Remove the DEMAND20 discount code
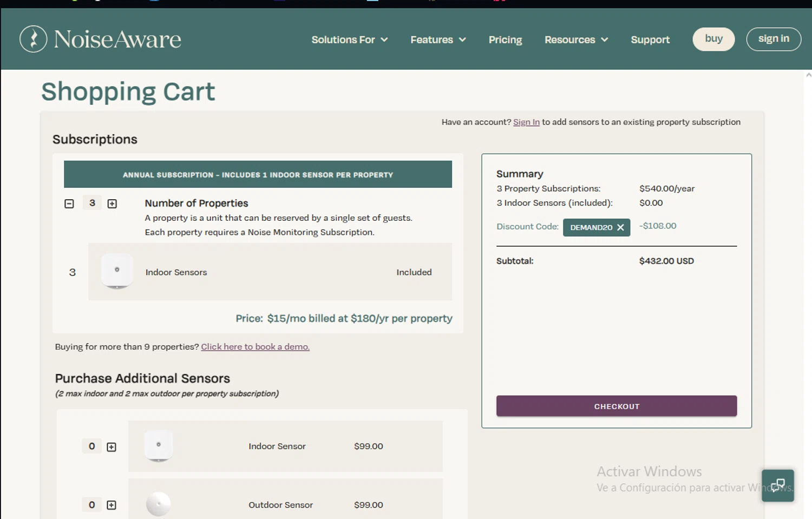This screenshot has height=519, width=812. tap(620, 228)
